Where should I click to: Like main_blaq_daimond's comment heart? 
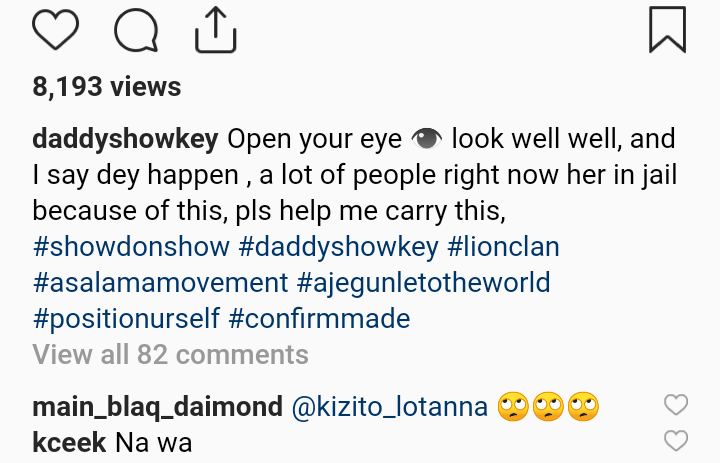pos(676,405)
